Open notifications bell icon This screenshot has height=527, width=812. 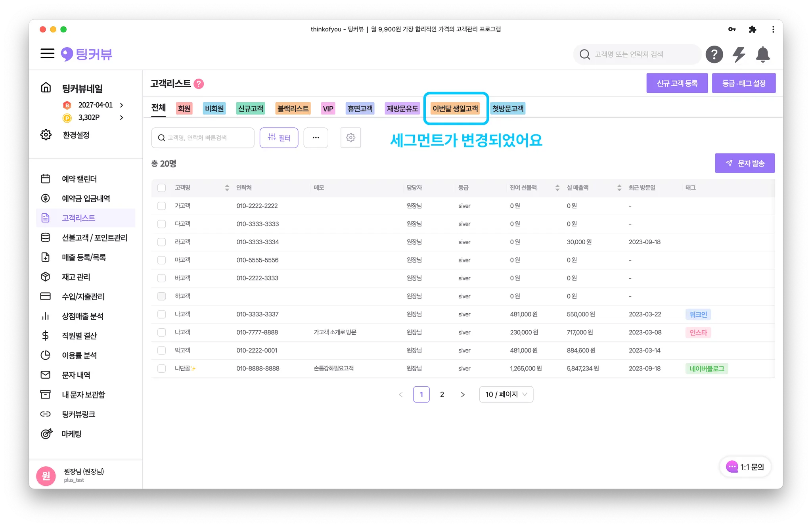(762, 54)
